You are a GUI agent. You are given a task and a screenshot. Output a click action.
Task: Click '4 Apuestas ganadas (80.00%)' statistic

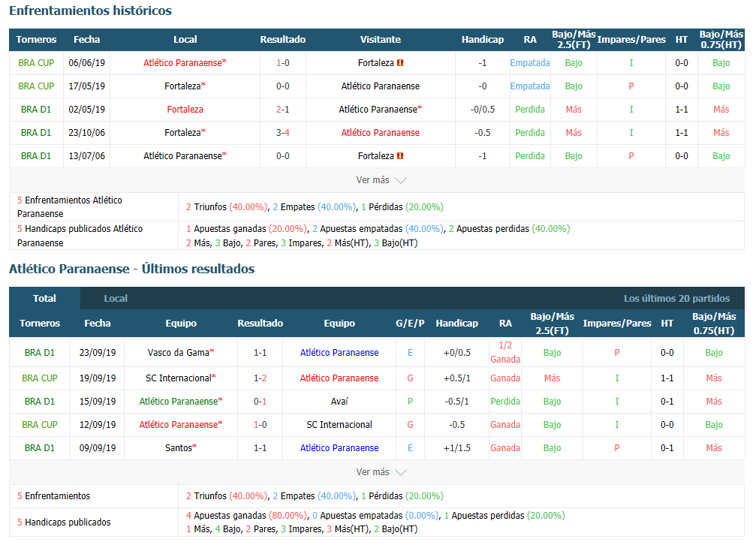(x=246, y=515)
